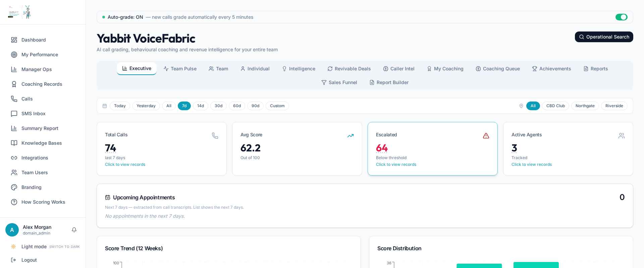The width and height of the screenshot is (644, 268).
Task: Click the Integrations link icon
Action: [14, 158]
